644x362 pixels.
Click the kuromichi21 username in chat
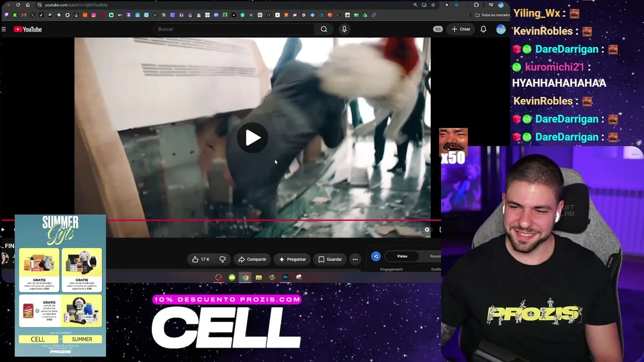[x=554, y=67]
